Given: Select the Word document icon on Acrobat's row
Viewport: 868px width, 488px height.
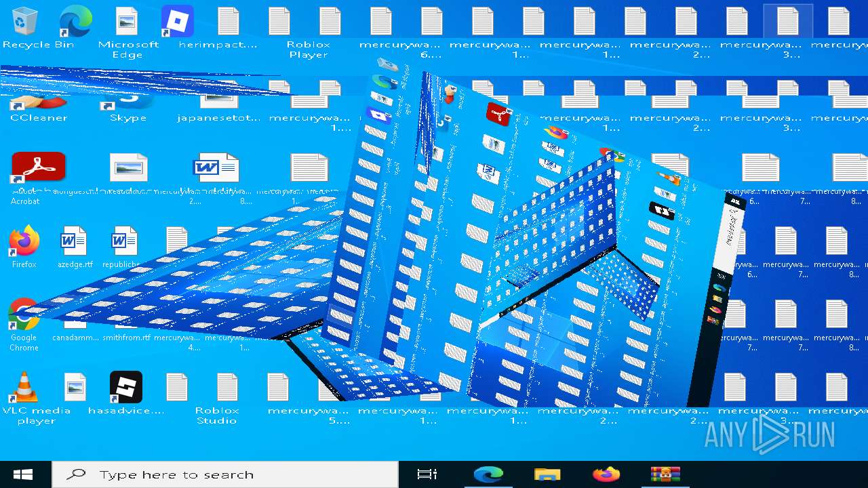Looking at the screenshot, I should [x=216, y=167].
